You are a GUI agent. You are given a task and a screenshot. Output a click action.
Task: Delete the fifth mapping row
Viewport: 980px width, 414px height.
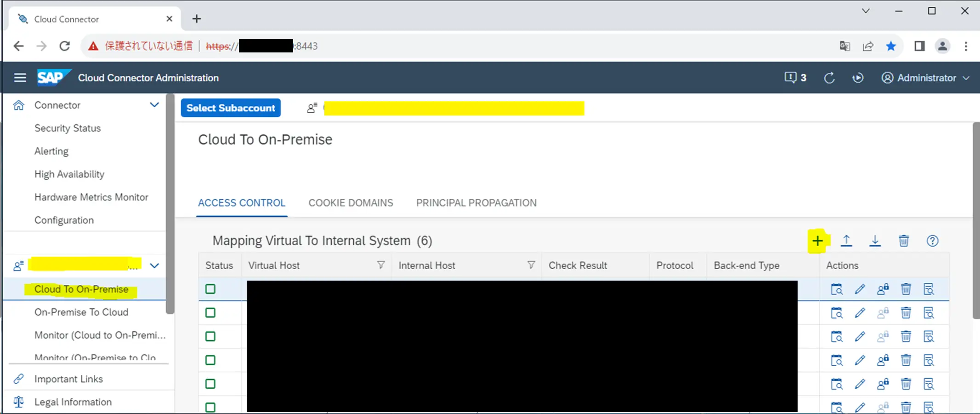pos(906,384)
